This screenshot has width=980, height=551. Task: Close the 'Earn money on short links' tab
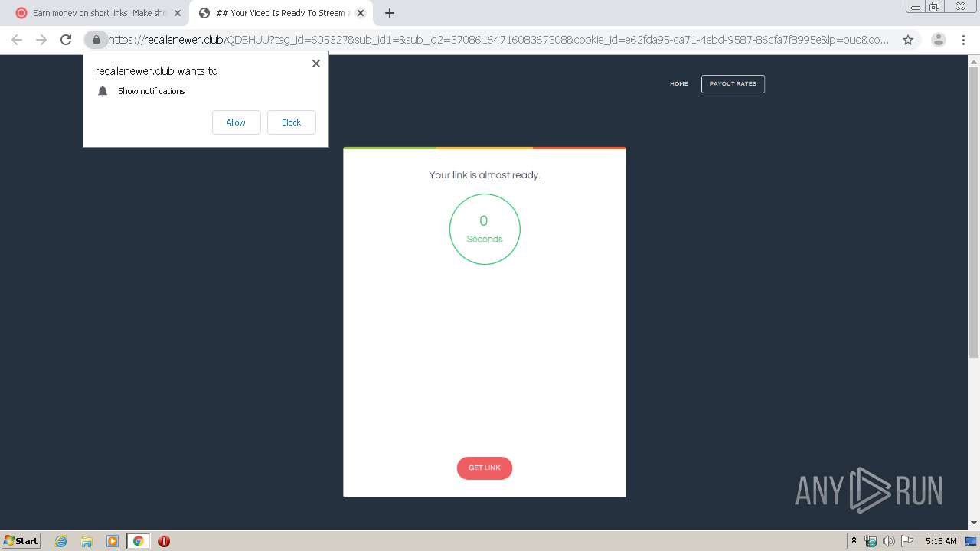click(178, 13)
